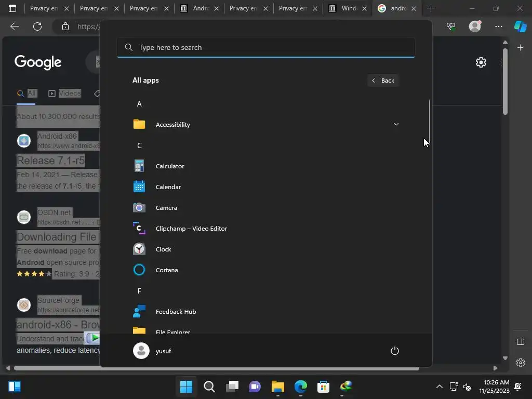Click the network status tray icon
This screenshot has height=399, width=532.
click(454, 387)
